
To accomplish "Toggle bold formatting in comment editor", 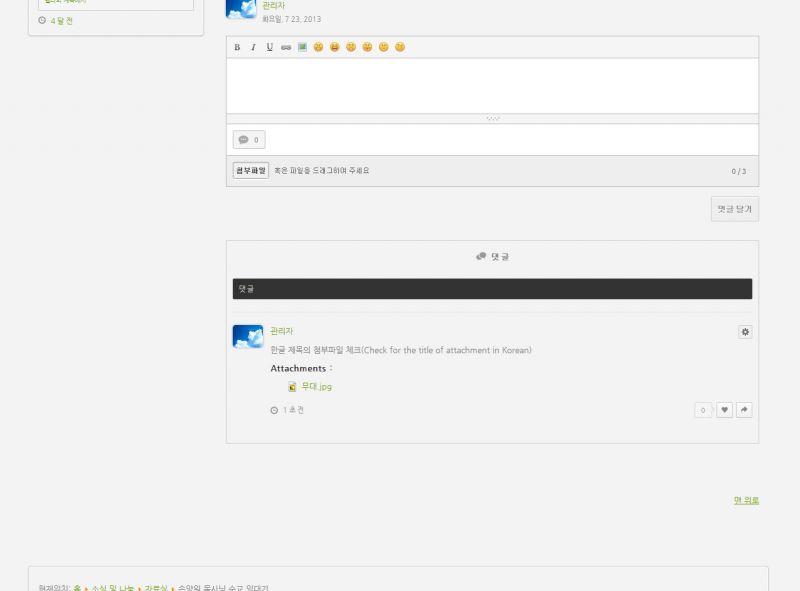I will tap(237, 47).
